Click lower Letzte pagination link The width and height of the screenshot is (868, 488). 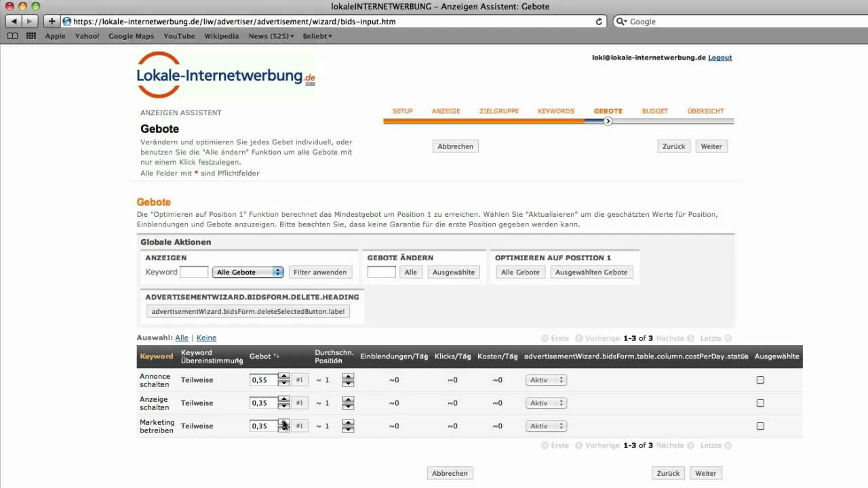coord(716,445)
